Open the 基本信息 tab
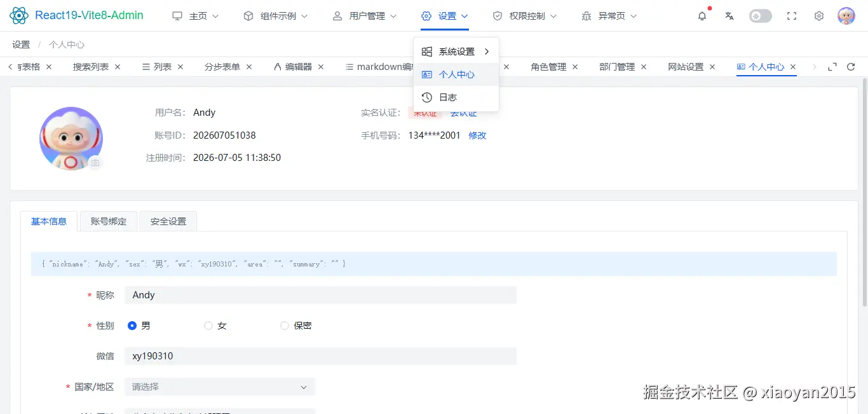Viewport: 868px width, 414px height. [x=49, y=221]
